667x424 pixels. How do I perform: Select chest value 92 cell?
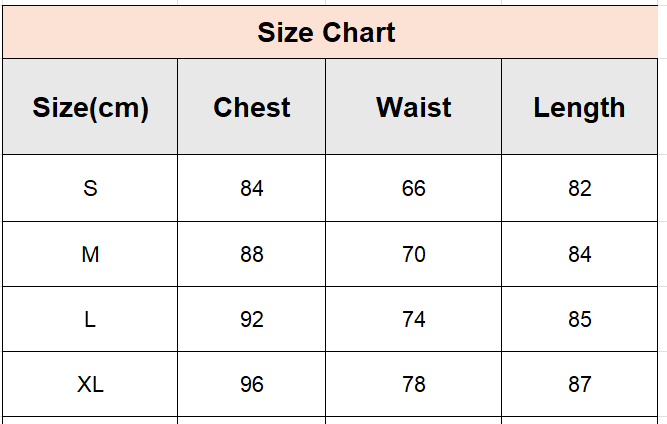tap(251, 319)
